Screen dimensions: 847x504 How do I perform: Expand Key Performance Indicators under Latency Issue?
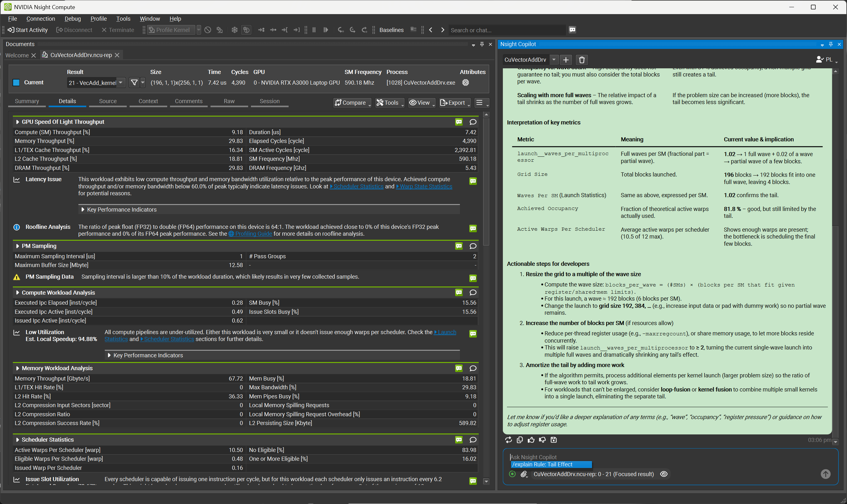(x=83, y=210)
